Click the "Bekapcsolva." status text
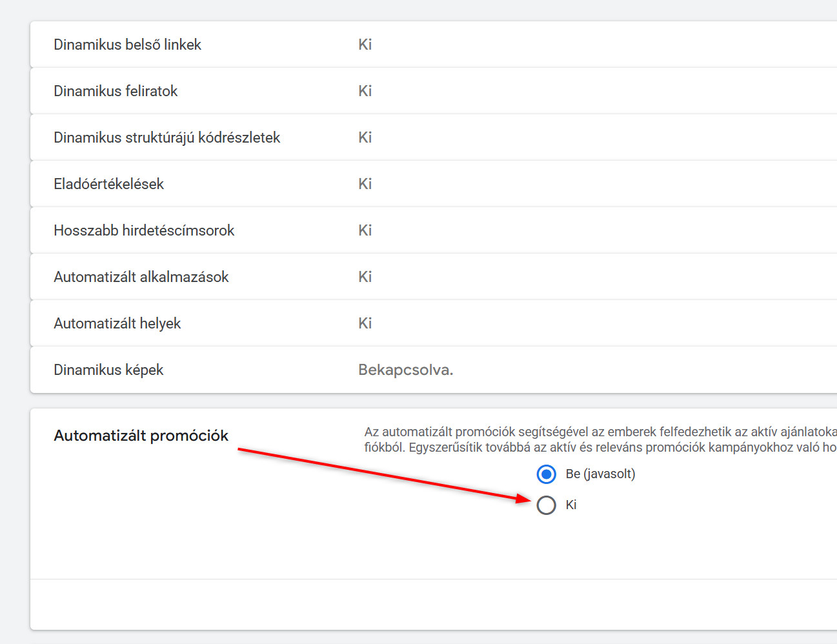 click(x=406, y=370)
